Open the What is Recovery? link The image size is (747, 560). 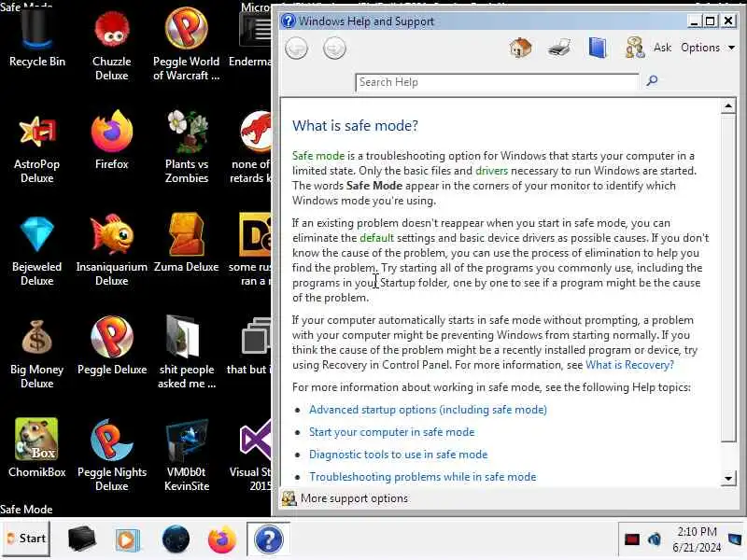pos(629,365)
